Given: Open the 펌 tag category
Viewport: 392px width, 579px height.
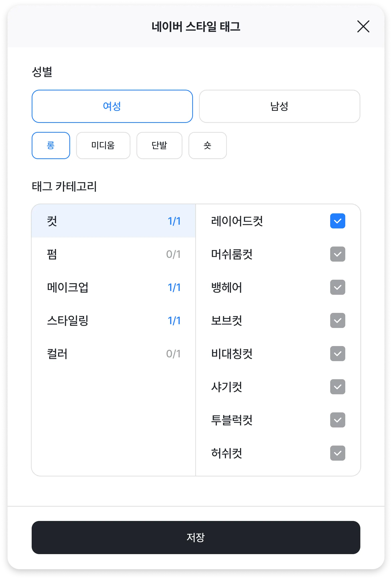Looking at the screenshot, I should point(113,254).
